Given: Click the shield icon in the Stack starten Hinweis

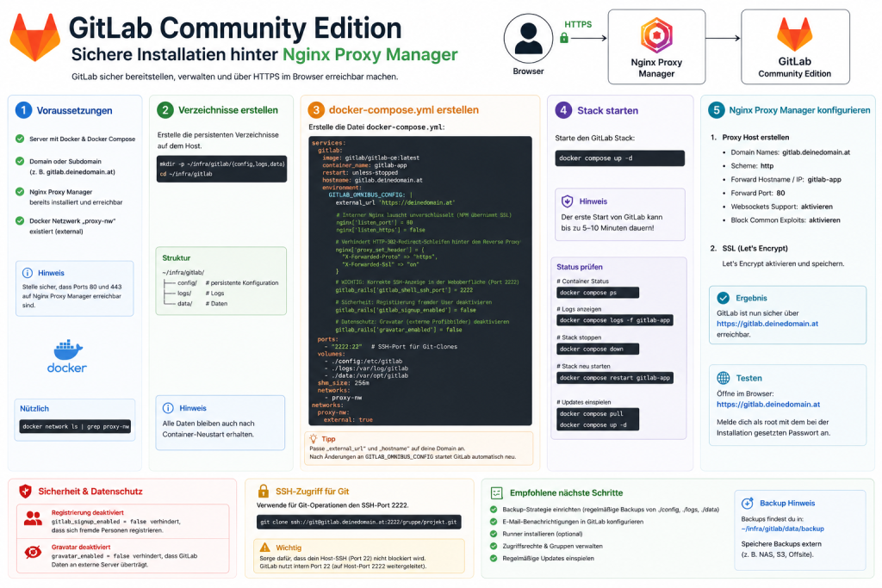Looking at the screenshot, I should 567,201.
